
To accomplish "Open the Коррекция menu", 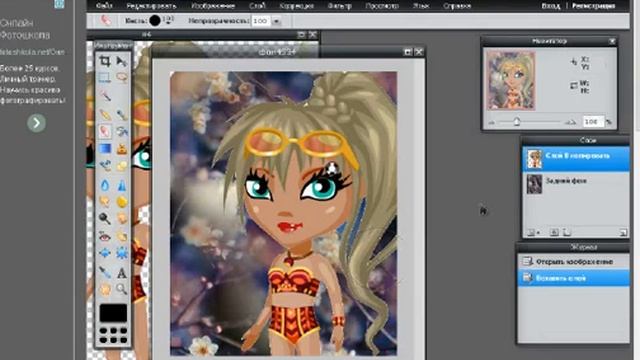I will click(x=297, y=6).
